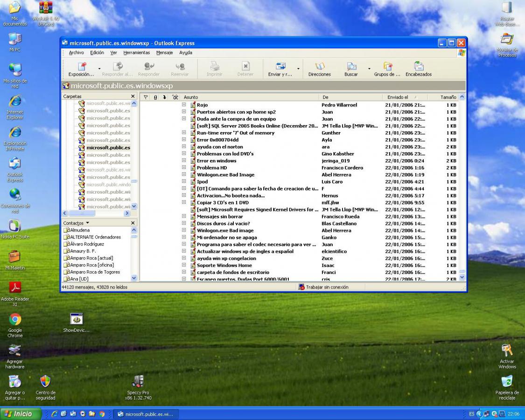Close the Carpetas pane
This screenshot has width=525, height=420.
(133, 96)
